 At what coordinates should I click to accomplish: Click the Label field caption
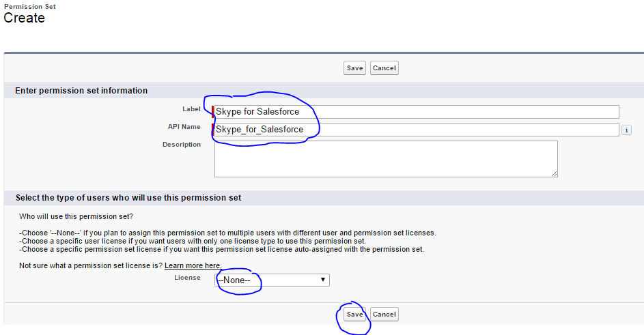click(x=191, y=109)
